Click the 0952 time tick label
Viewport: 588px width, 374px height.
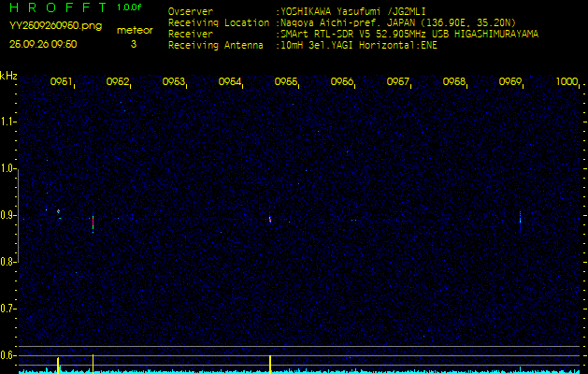tap(118, 81)
